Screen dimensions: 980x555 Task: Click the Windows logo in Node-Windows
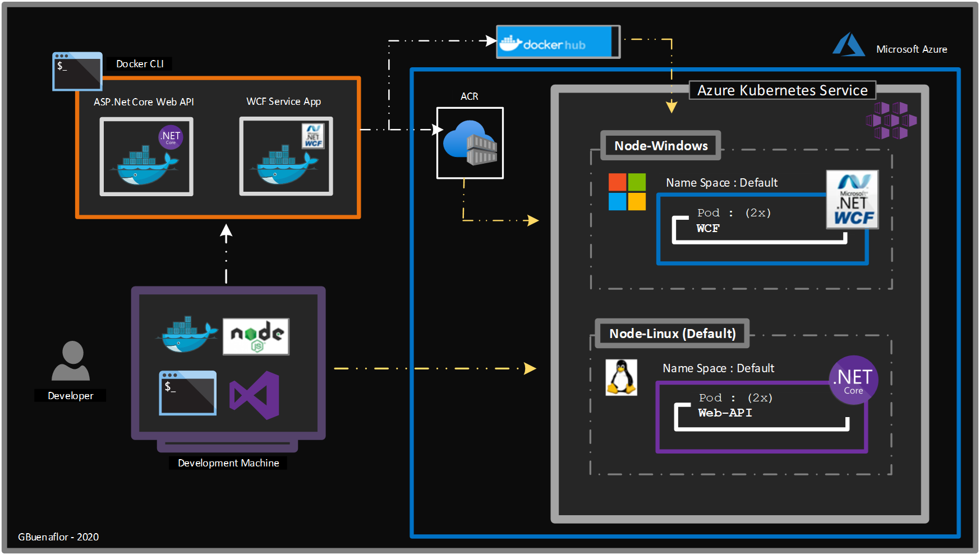(627, 192)
